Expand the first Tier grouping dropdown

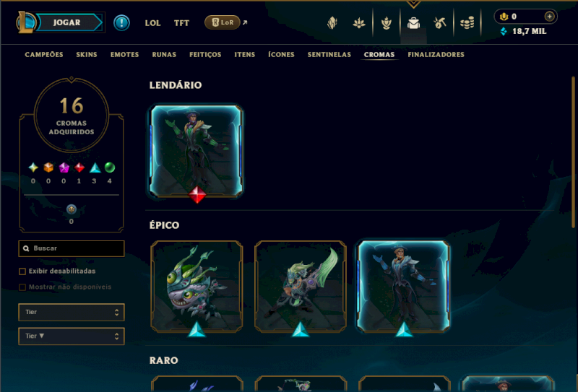pyautogui.click(x=72, y=312)
